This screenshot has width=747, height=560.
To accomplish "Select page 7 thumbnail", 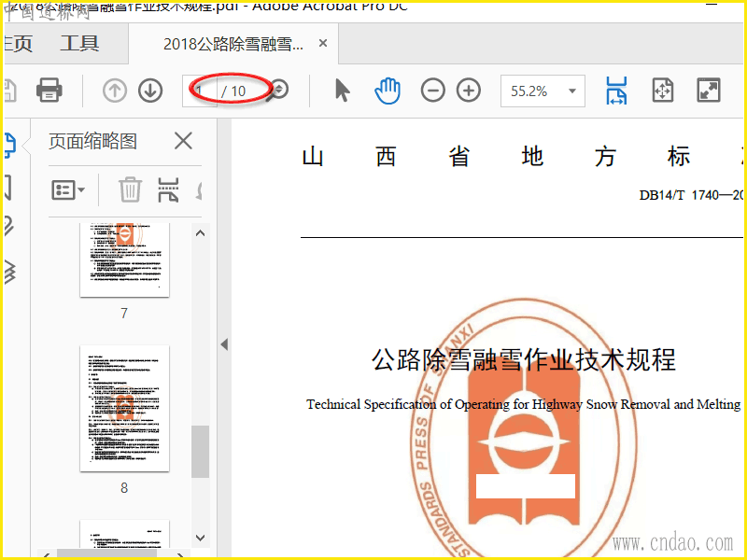I will click(124, 259).
